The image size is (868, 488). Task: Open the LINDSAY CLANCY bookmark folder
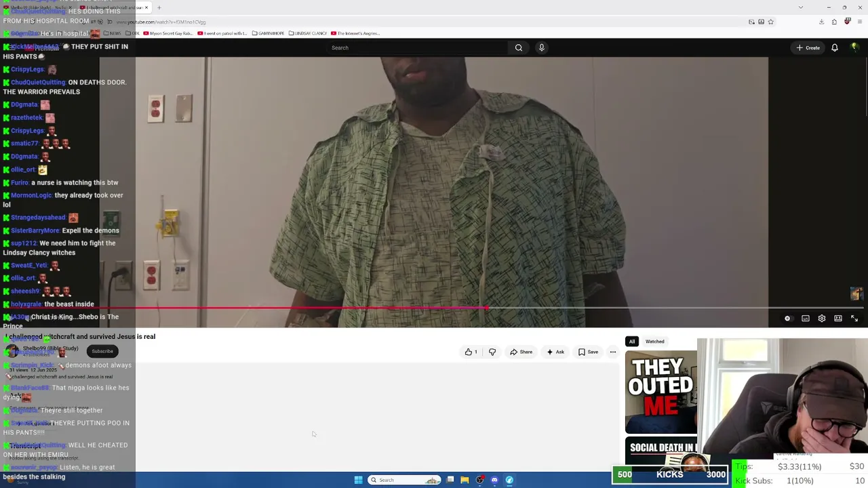pos(308,33)
